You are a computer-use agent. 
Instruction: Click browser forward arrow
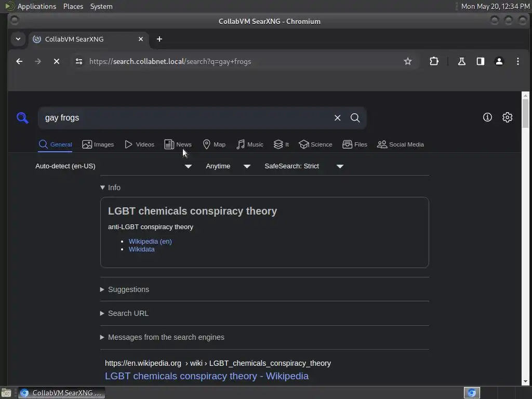click(37, 61)
